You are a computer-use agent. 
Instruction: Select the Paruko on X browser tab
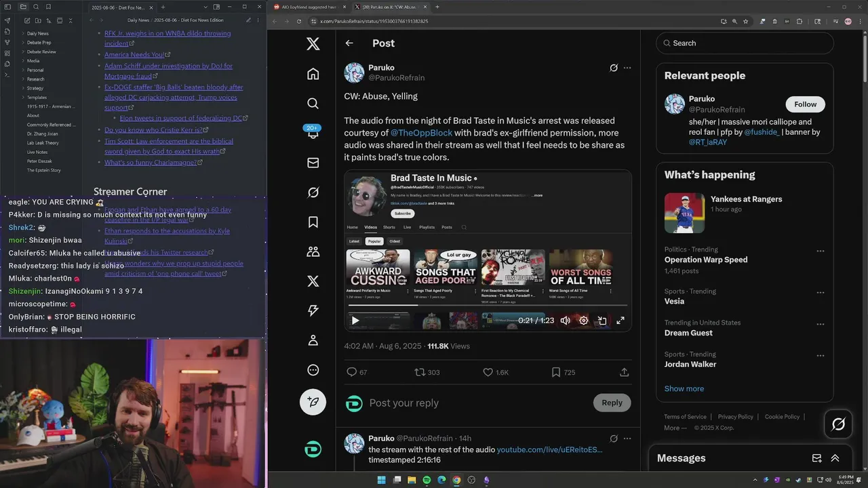click(391, 7)
